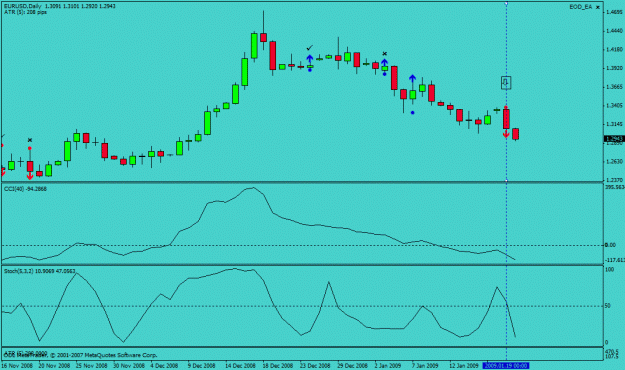This screenshot has height=370, width=625.
Task: Click the 30 Nov 2008 date label
Action: tap(129, 366)
